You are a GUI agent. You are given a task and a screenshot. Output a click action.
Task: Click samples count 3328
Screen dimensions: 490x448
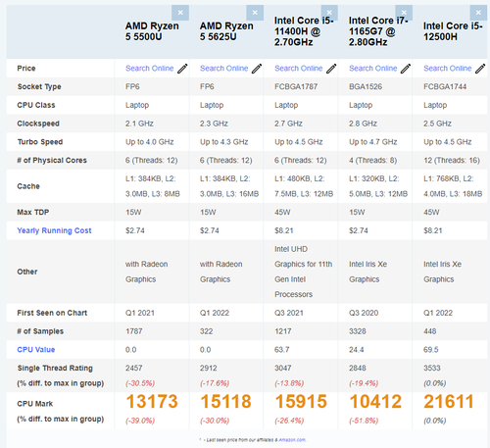click(358, 331)
